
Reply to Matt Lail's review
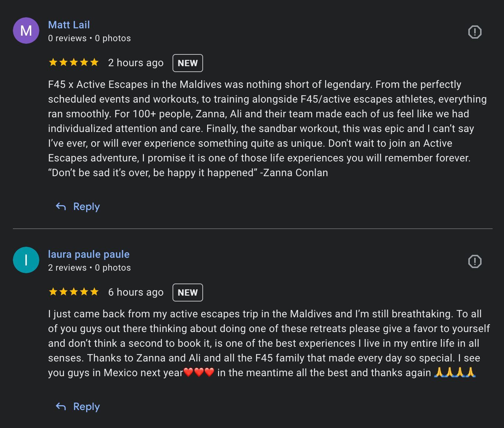(78, 207)
